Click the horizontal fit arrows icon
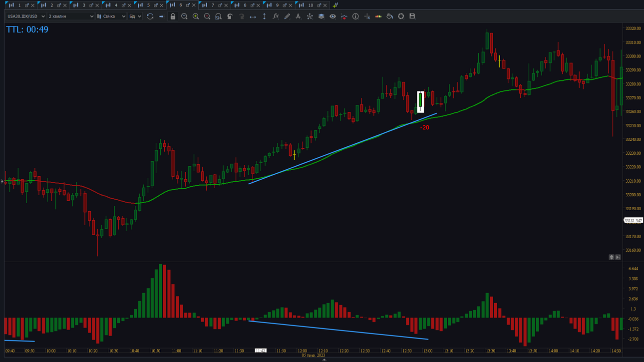Image resolution: width=644 pixels, height=362 pixels. tap(253, 16)
